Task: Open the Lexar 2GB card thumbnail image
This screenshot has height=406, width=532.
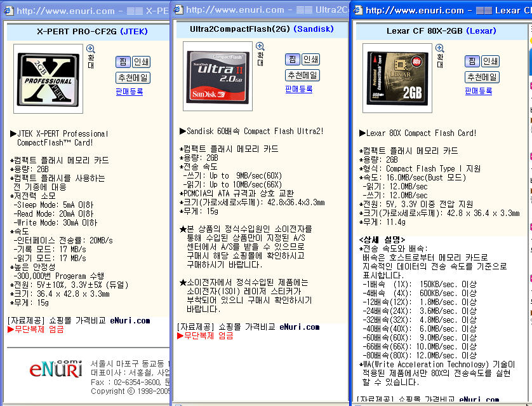Action: click(396, 75)
